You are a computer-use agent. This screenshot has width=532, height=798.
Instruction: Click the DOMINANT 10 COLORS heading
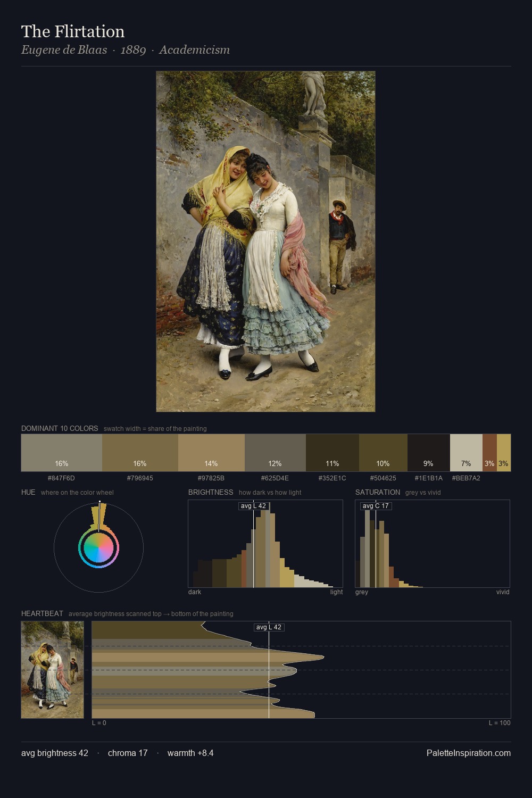60,428
